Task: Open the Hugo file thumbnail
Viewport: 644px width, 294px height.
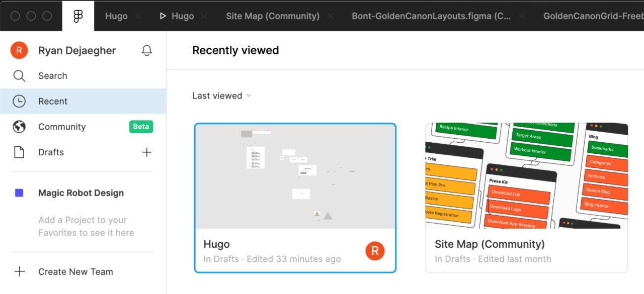Action: (x=295, y=176)
